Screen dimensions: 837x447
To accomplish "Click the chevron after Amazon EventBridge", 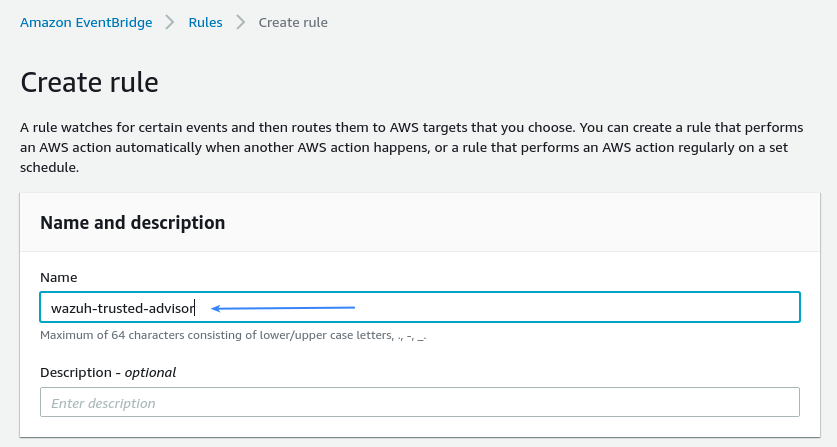I will point(171,22).
